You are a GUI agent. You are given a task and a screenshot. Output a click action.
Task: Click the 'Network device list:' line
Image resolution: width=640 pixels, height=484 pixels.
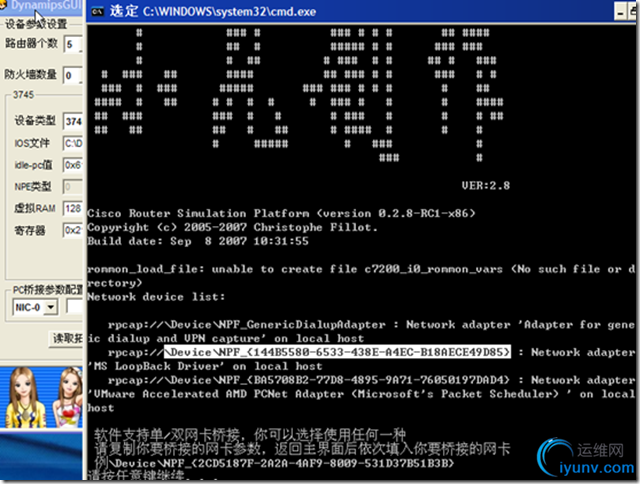156,297
